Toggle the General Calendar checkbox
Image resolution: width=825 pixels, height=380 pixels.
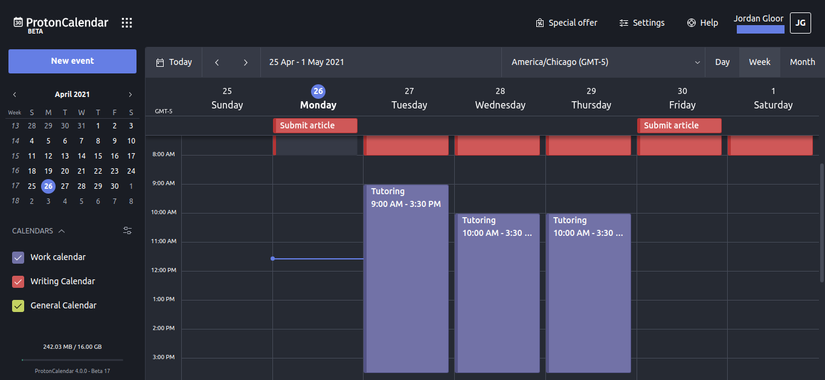(x=18, y=305)
